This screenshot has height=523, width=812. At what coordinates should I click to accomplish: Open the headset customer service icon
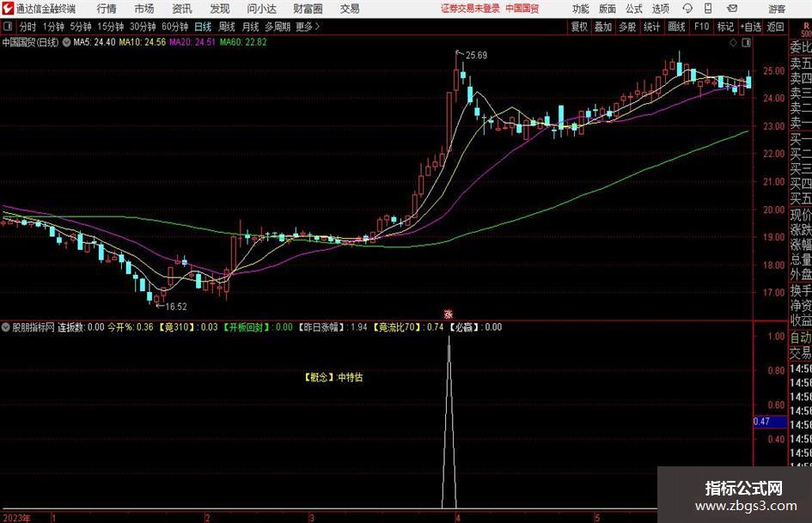(x=687, y=9)
